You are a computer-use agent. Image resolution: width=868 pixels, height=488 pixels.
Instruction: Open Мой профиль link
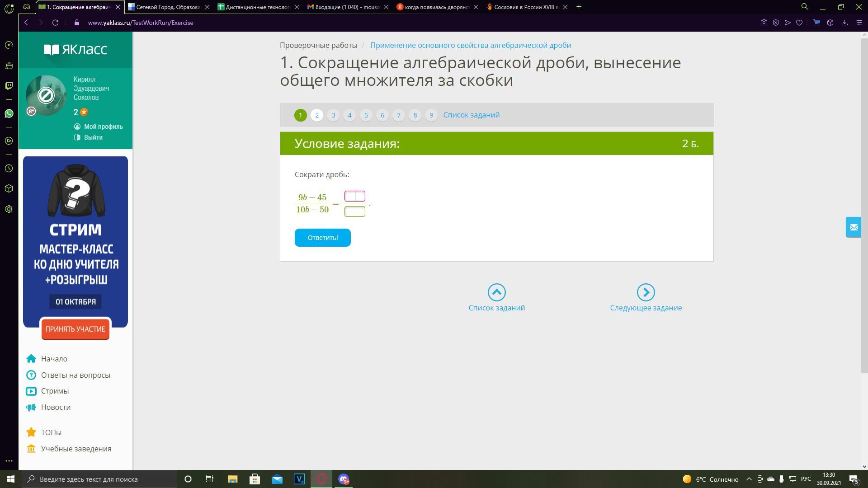[x=103, y=127]
